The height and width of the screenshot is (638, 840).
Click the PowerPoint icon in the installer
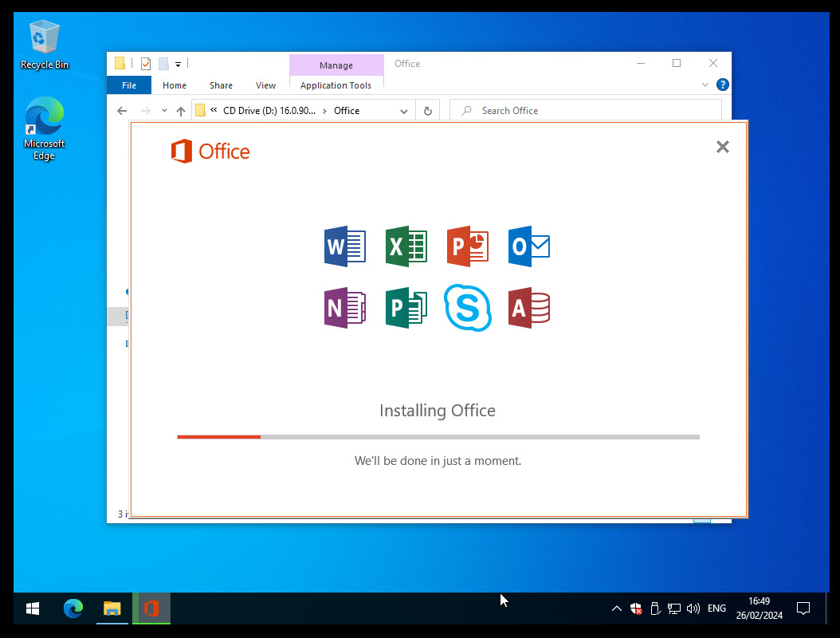(468, 246)
